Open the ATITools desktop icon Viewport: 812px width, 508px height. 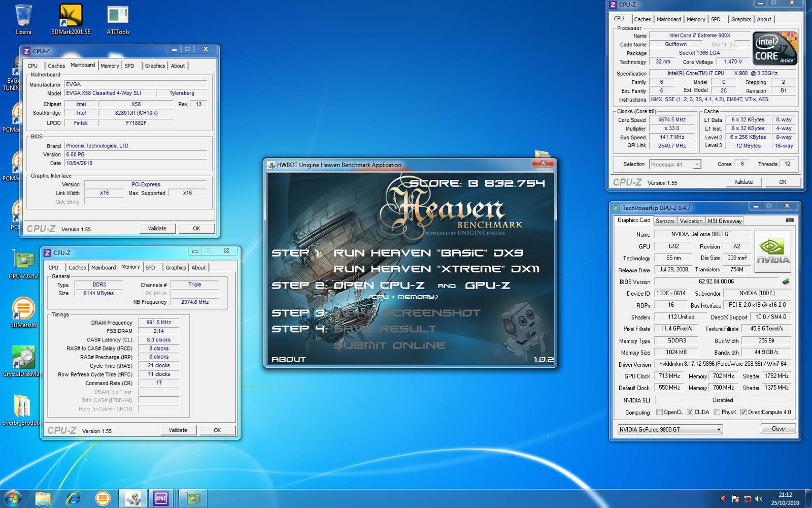click(118, 19)
